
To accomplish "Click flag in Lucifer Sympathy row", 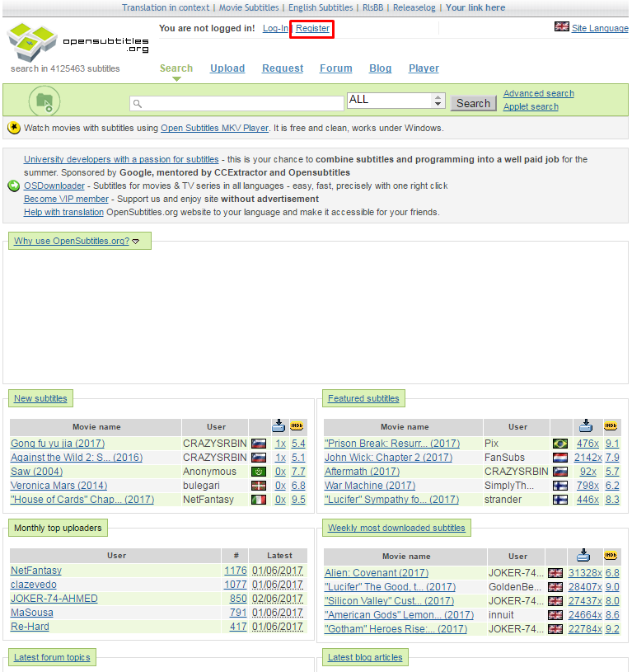I will 560,500.
